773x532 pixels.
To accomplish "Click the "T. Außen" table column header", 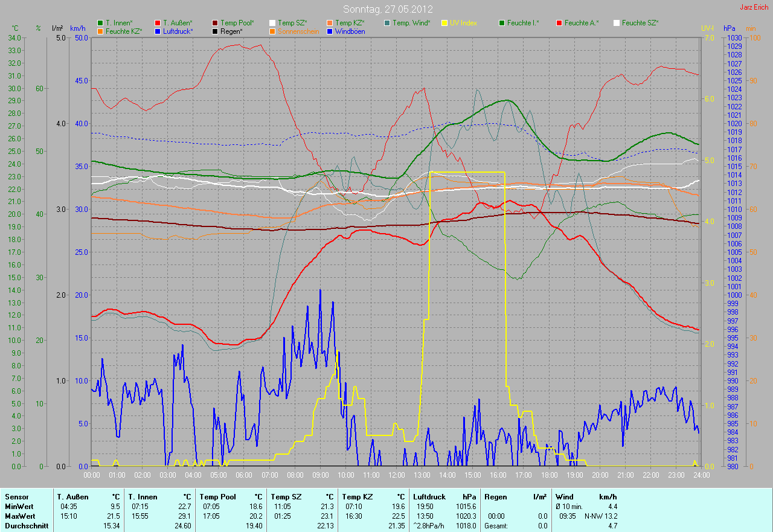I will [x=73, y=497].
